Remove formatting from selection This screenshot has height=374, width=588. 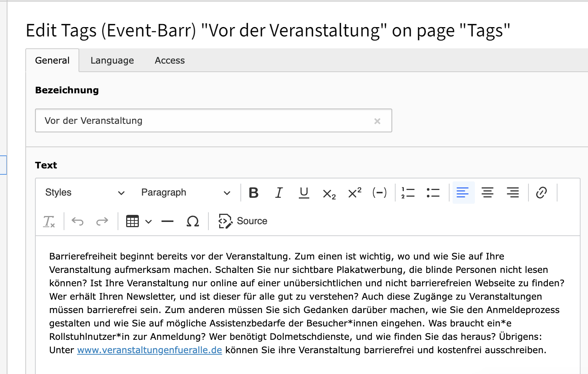tap(49, 221)
